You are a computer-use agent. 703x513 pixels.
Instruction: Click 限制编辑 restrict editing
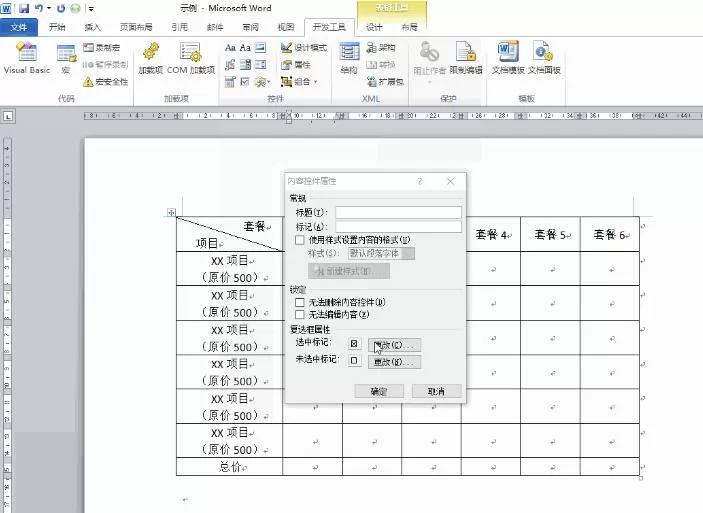(x=466, y=57)
